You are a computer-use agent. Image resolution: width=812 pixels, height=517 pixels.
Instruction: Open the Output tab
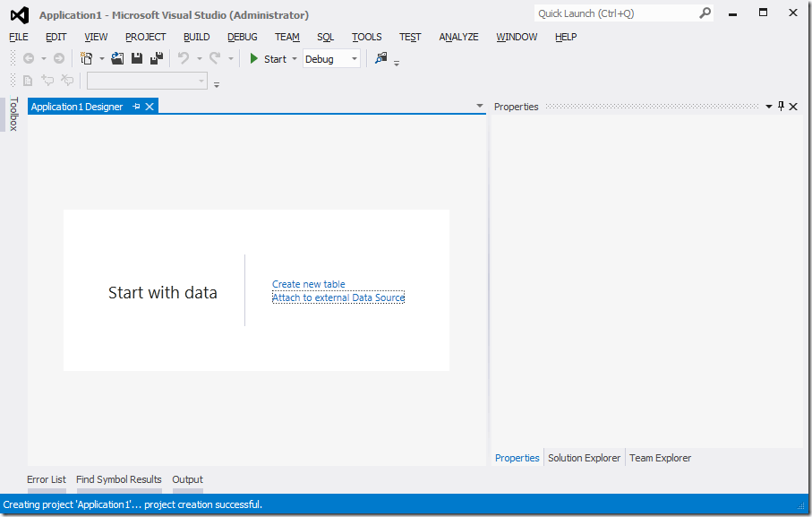click(187, 479)
